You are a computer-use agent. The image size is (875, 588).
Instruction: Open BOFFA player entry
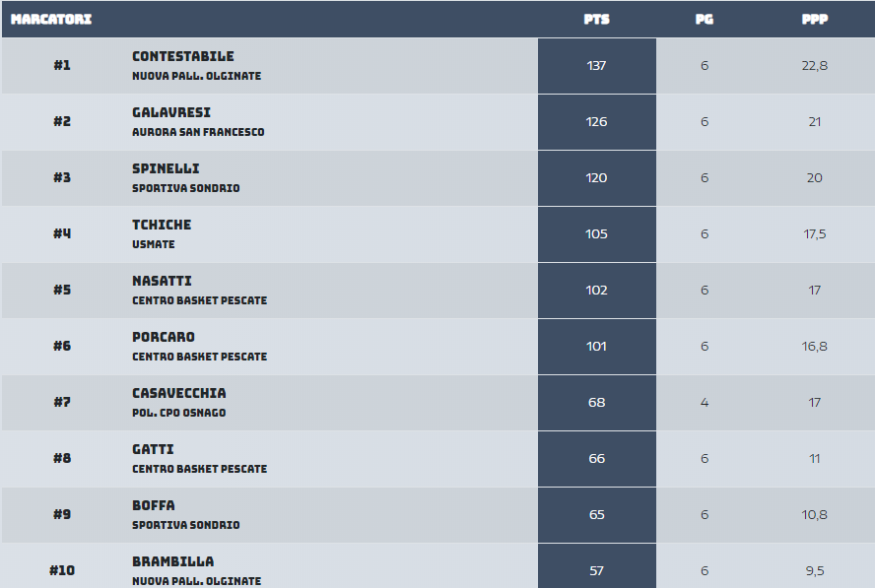(x=154, y=505)
